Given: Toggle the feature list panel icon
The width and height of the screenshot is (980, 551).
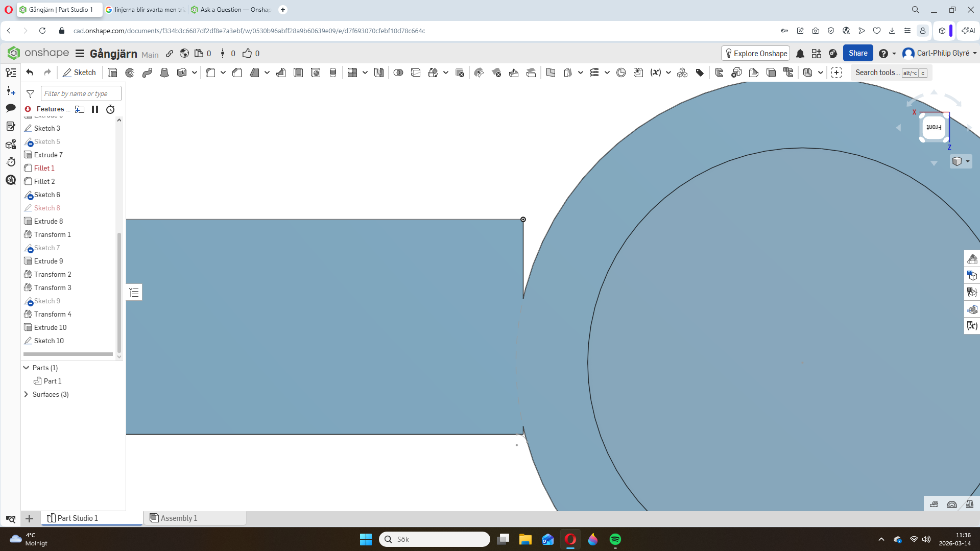Looking at the screenshot, I should 11,73.
